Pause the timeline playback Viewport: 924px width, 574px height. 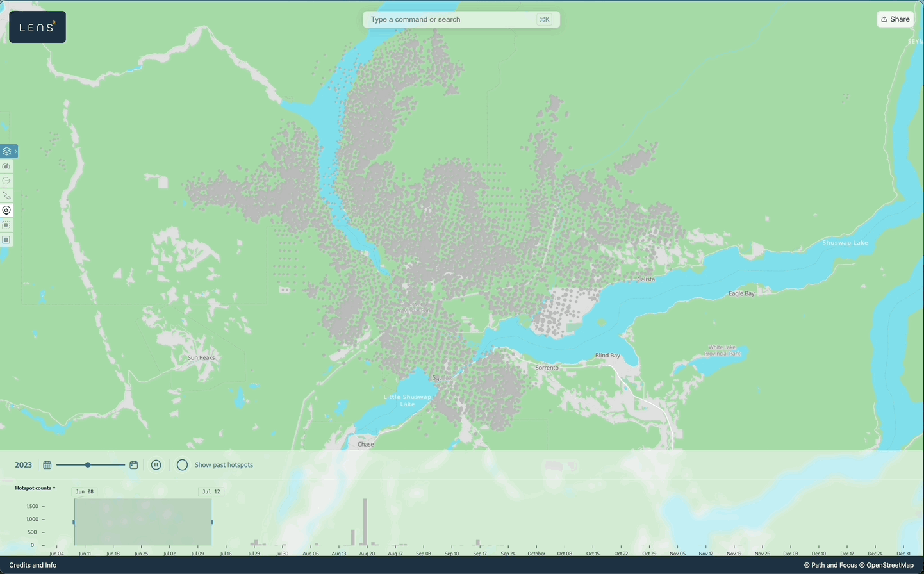[x=156, y=465]
